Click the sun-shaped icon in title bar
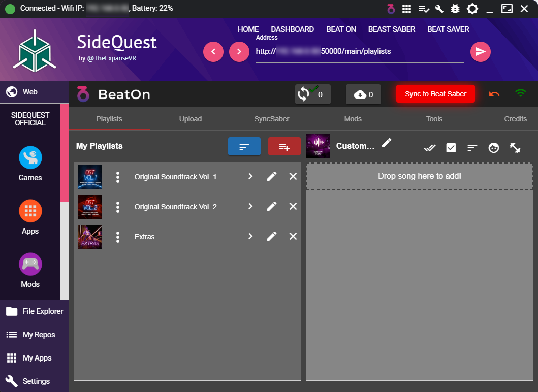Screen dimensions: 538x392 point(472,9)
